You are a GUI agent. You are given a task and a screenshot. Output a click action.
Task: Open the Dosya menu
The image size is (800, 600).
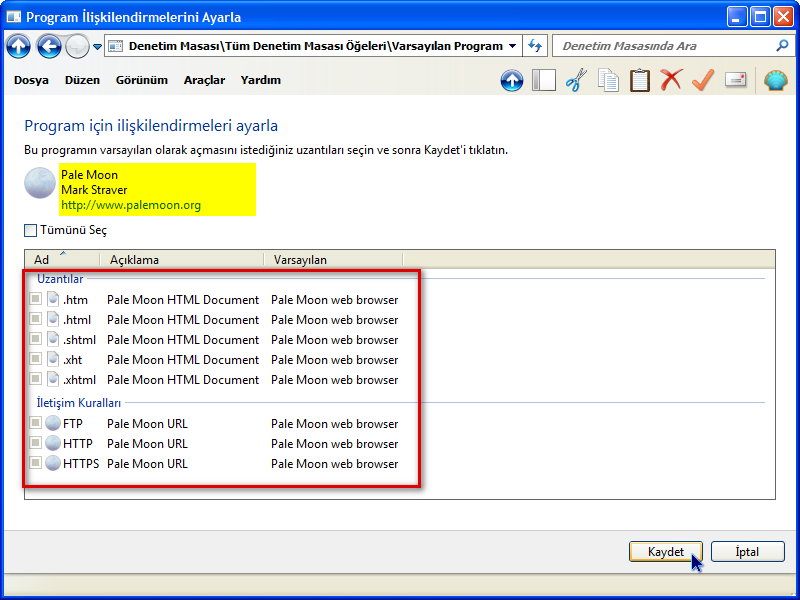tap(31, 80)
